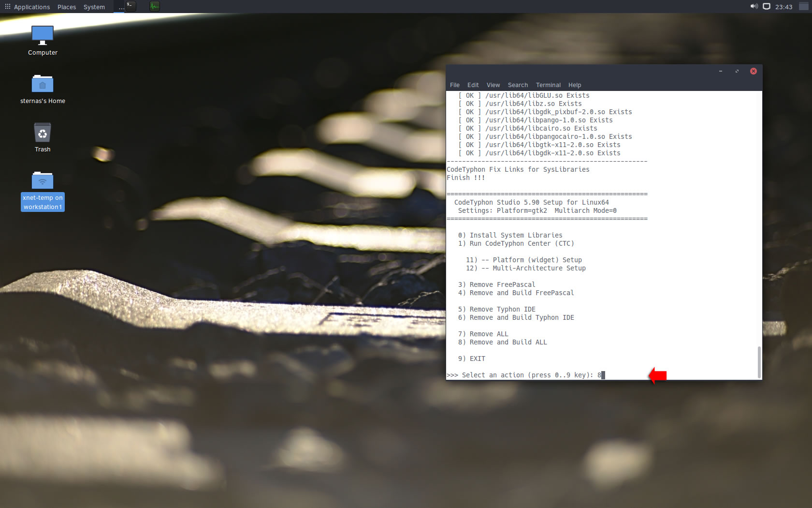Viewport: 812px width, 508px height.
Task: Click the '1) Run CodeTyphon Center (CTC)' line
Action: click(x=516, y=243)
